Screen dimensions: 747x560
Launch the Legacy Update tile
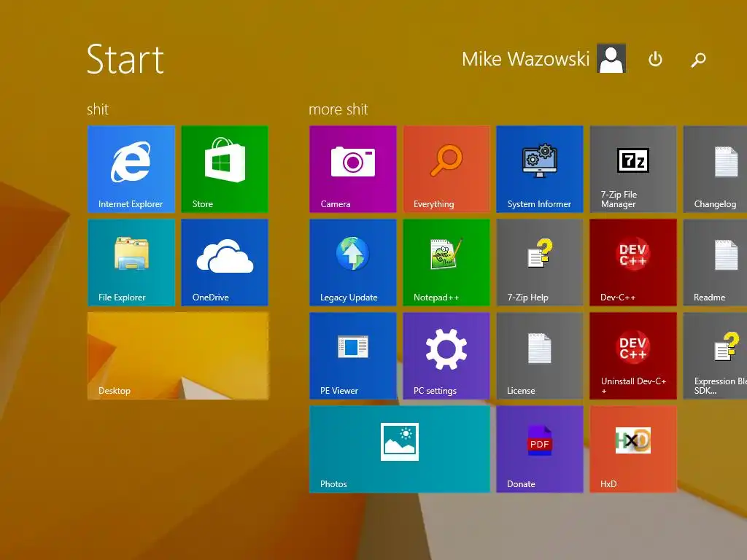(352, 262)
